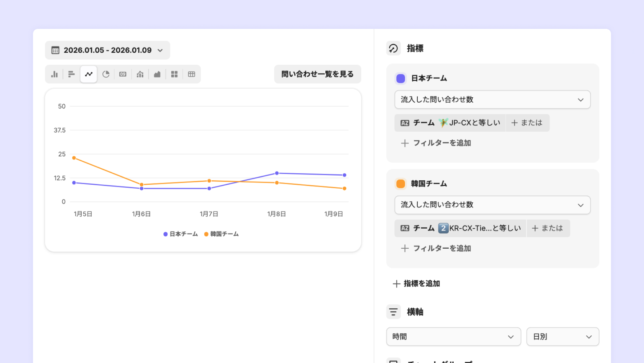The image size is (644, 363).
Task: Select the horizontal bar chart type
Action: 71,74
